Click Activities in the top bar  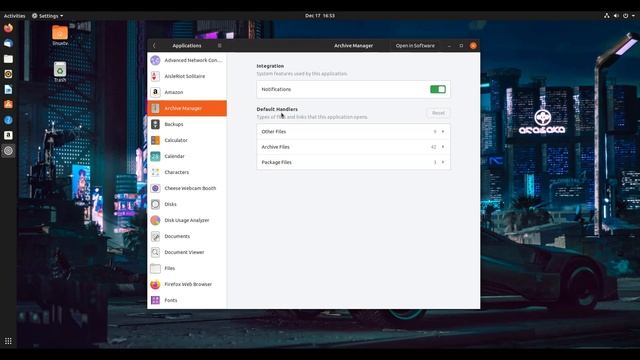pos(14,16)
